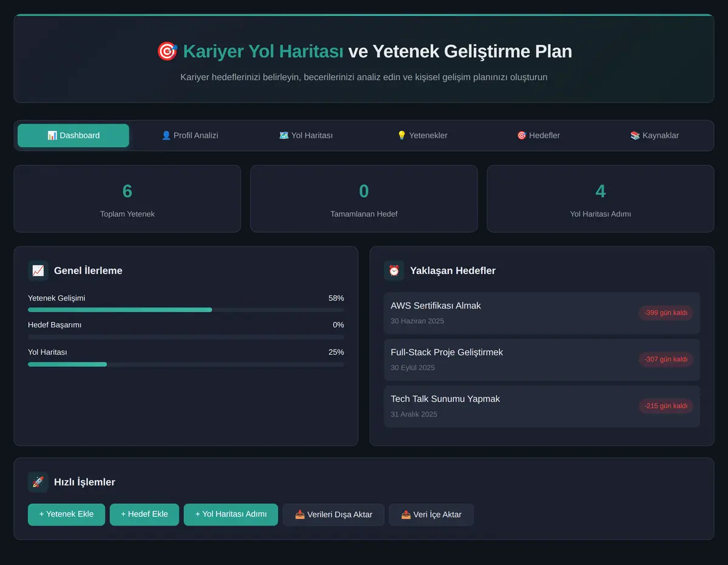Viewport: 728px width, 565px height.
Task: Click the 30 Eylül 2025 date
Action: pyautogui.click(x=413, y=368)
